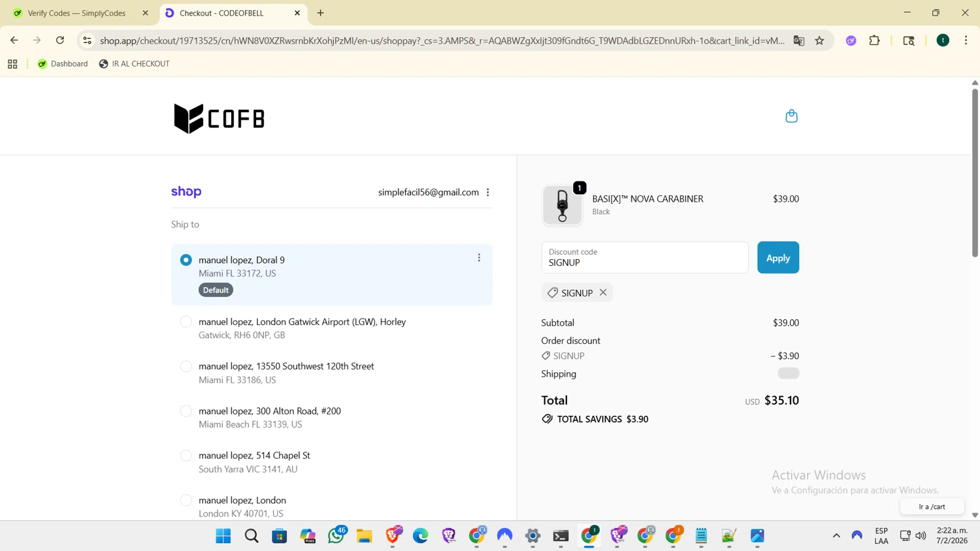Apply the discount code
The width and height of the screenshot is (980, 551).
[x=778, y=258]
